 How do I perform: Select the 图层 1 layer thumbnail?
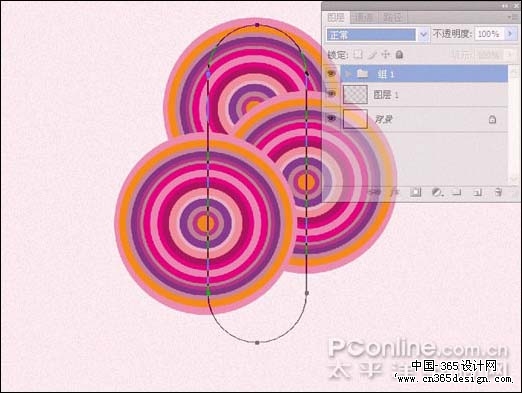355,95
